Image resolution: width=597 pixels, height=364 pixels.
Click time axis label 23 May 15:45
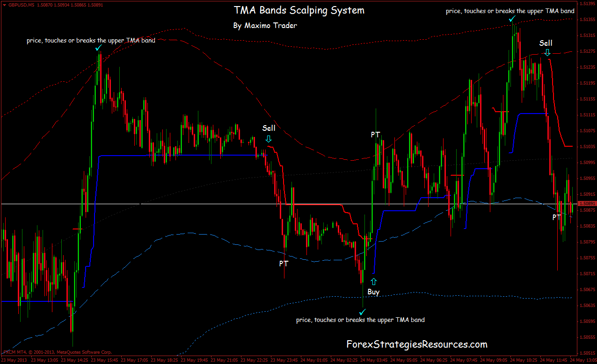click(x=104, y=361)
